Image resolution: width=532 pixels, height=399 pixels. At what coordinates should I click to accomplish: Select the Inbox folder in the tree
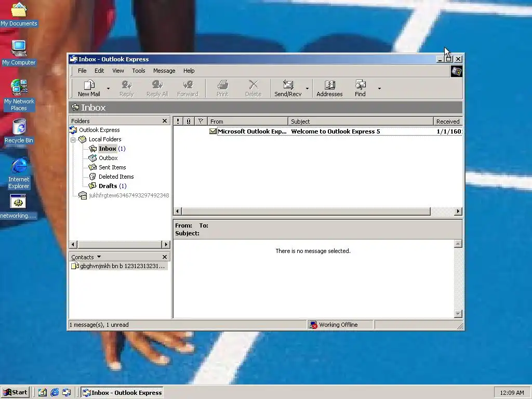pos(107,149)
